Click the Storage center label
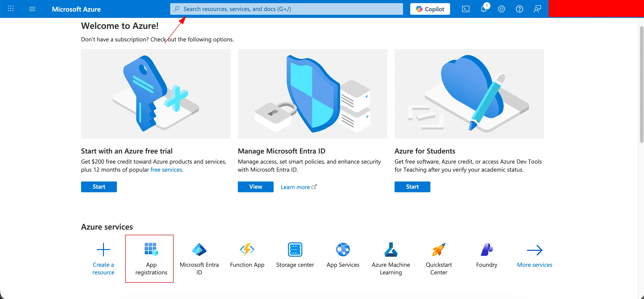Image resolution: width=644 pixels, height=299 pixels. point(295,265)
